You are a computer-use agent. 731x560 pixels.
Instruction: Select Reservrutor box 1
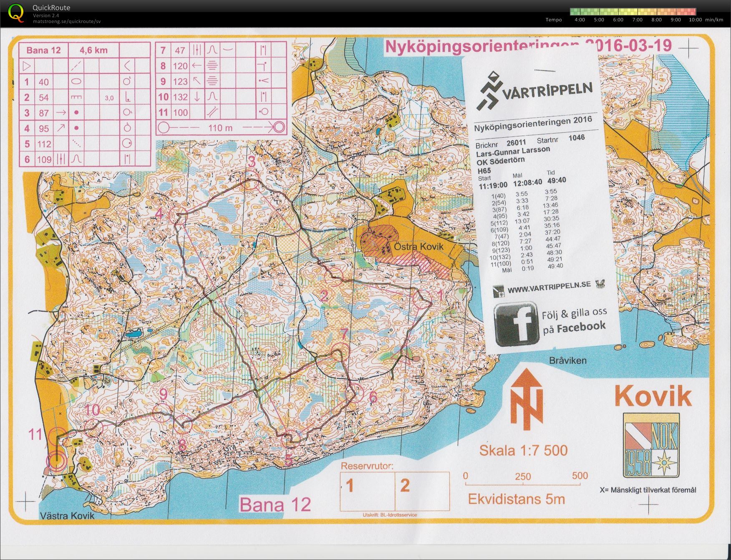367,491
